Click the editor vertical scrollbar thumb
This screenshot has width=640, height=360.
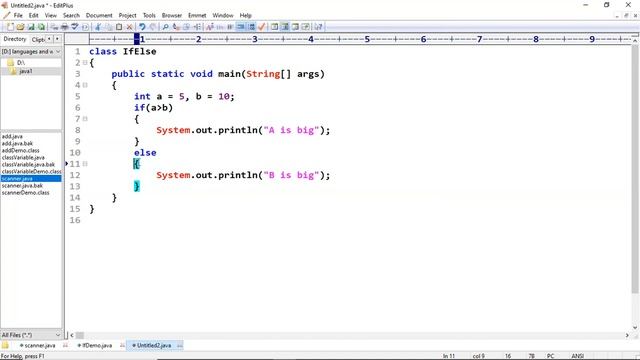[635, 169]
